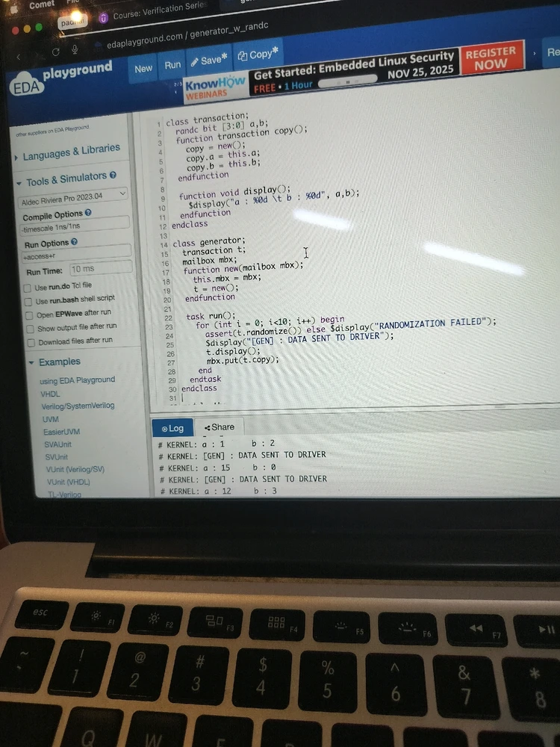The image size is (560, 747).
Task: Click the REGISTER NOW banner button
Action: coord(491,58)
